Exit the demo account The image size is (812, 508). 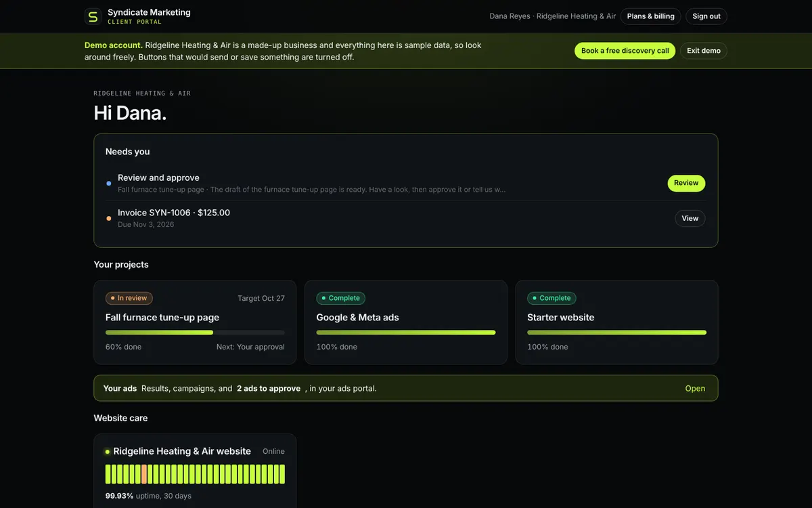coord(704,51)
